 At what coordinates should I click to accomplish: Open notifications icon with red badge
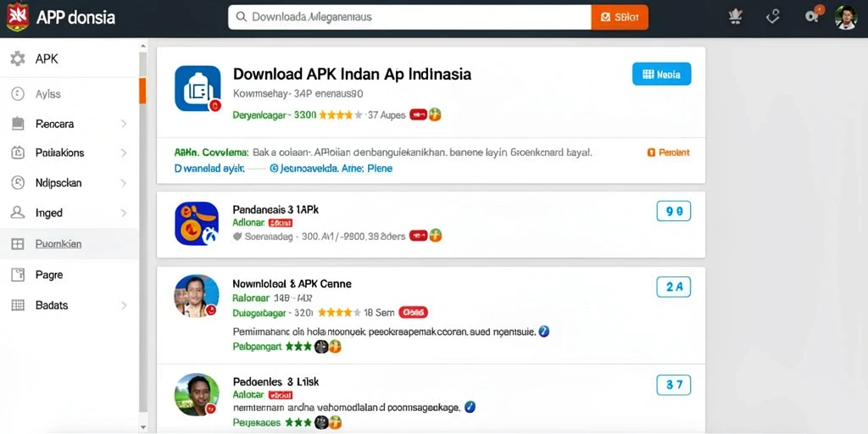[x=813, y=15]
